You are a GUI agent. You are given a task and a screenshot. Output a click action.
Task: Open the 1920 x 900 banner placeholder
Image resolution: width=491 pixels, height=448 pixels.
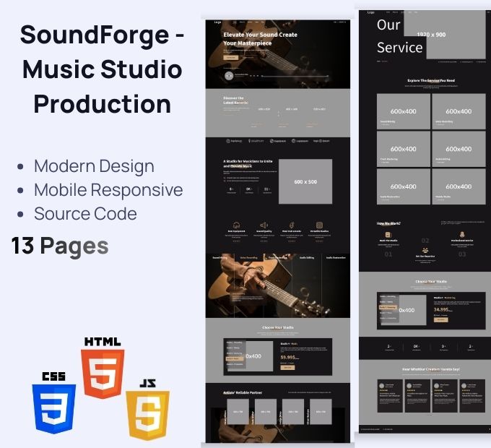click(445, 35)
